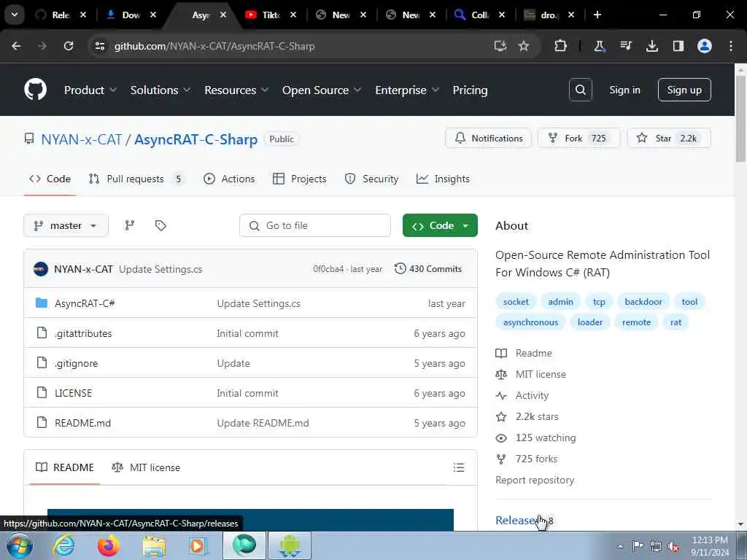Expand the Enterprise menu

point(406,90)
